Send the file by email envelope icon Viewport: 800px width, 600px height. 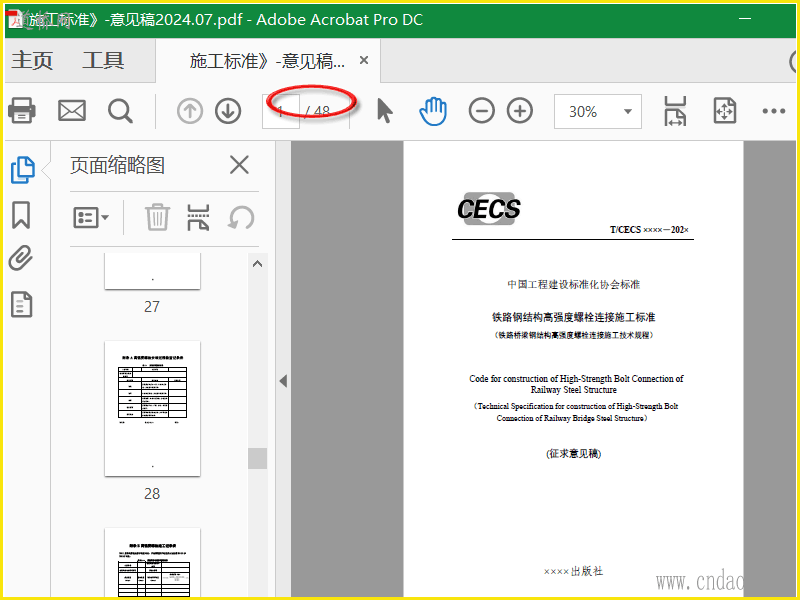[x=71, y=110]
